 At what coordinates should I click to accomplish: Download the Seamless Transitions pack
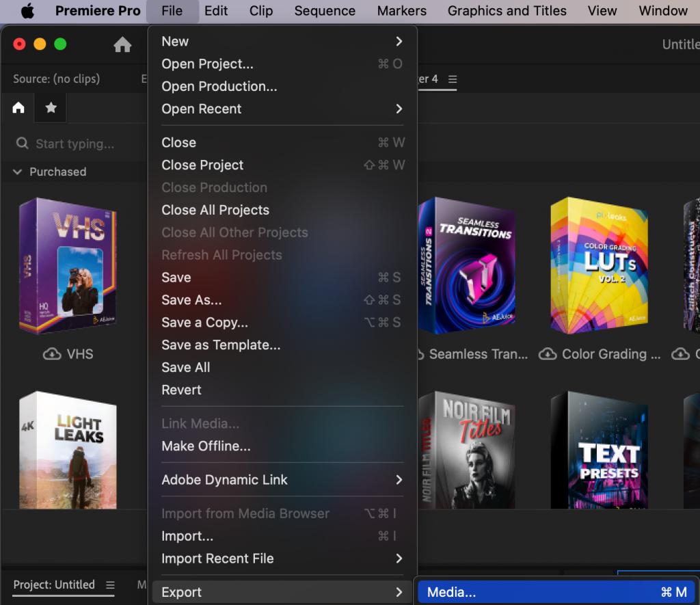(x=420, y=354)
